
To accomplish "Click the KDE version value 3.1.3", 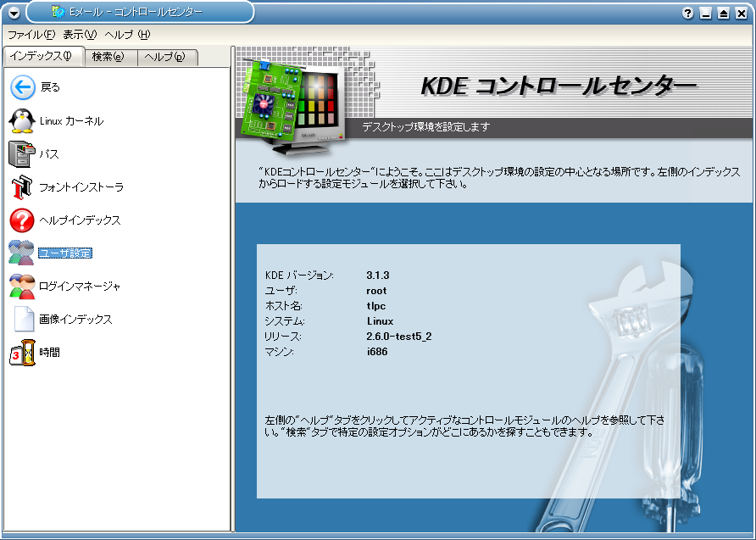I will (377, 276).
